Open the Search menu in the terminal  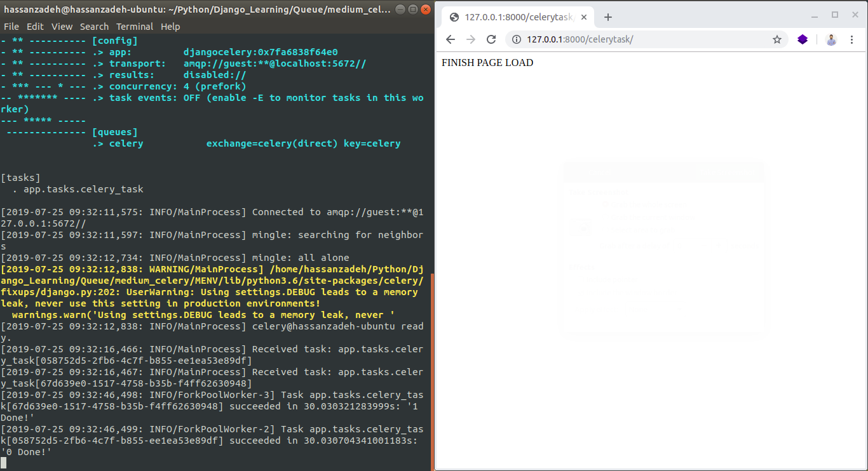pos(94,26)
